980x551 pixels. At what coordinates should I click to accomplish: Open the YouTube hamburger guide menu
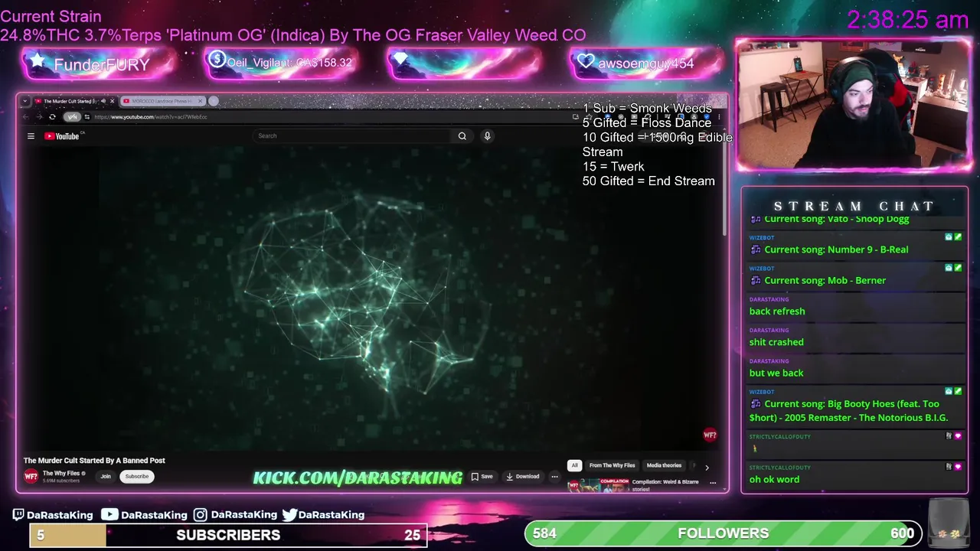point(31,136)
